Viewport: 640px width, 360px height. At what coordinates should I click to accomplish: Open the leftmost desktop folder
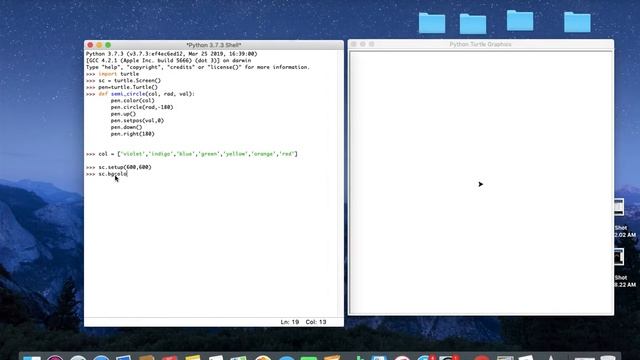click(x=432, y=23)
